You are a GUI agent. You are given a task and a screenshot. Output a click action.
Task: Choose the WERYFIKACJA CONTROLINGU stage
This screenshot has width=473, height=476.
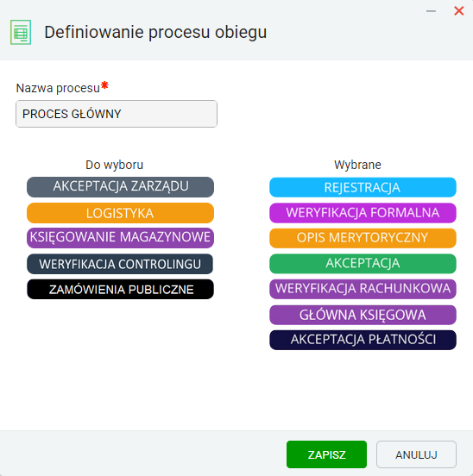point(120,264)
